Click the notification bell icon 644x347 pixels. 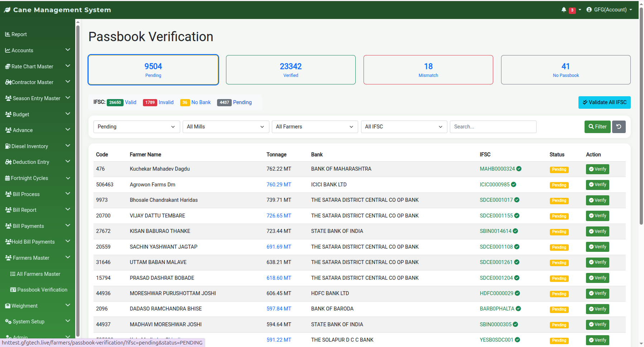coord(564,10)
